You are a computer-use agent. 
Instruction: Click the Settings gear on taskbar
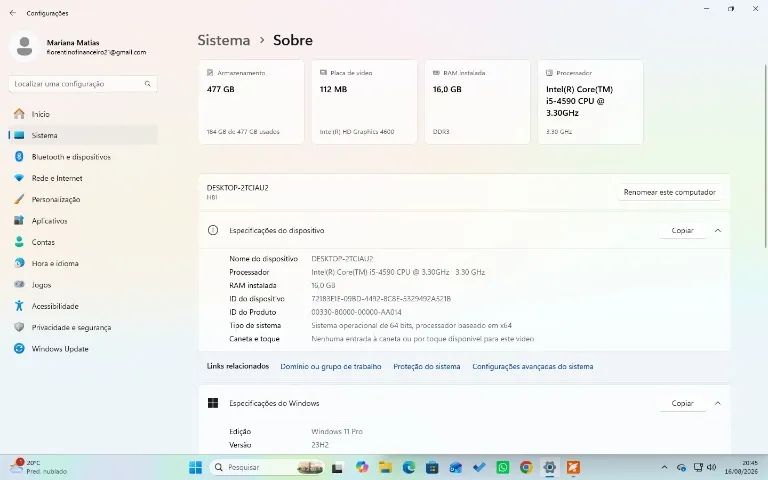pyautogui.click(x=550, y=467)
